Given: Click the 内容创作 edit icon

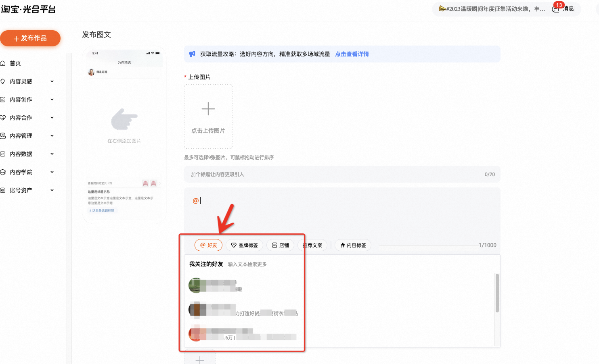Looking at the screenshot, I should coord(3,100).
